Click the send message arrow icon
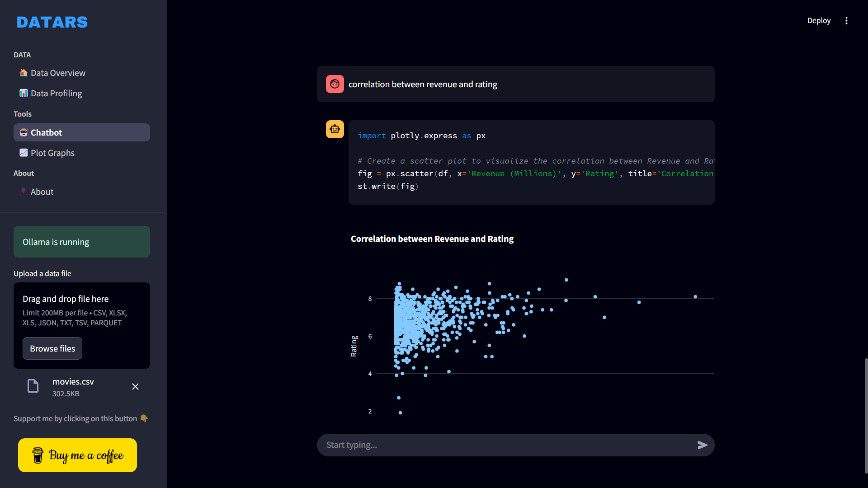Viewport: 868px width, 488px height. coord(702,445)
